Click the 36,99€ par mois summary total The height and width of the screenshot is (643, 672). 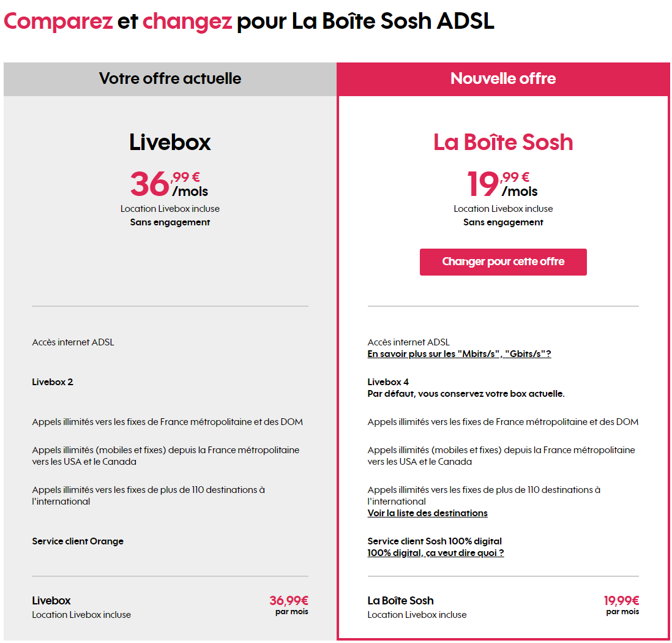point(288,604)
